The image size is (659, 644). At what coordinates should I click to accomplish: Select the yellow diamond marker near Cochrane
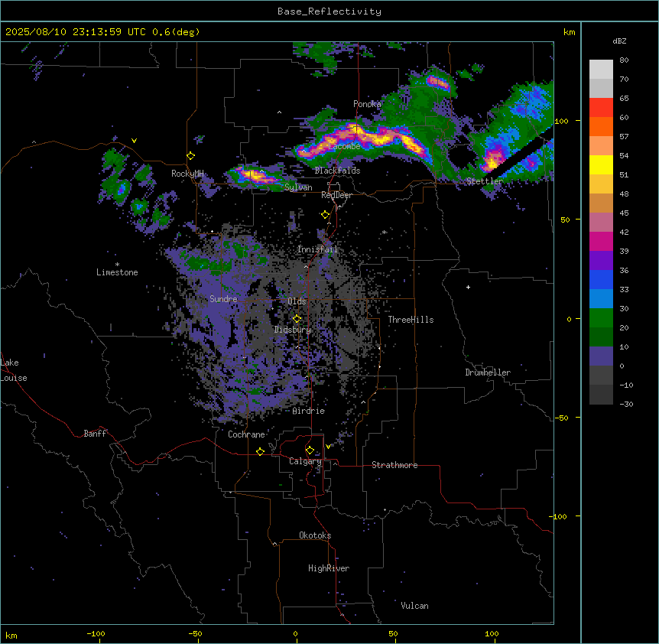tap(260, 451)
